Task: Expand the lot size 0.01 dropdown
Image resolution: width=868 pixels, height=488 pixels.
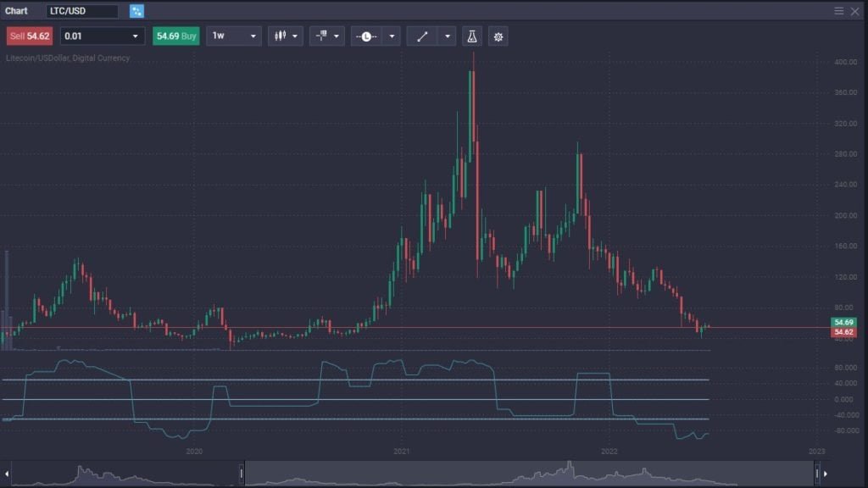Action: (x=102, y=36)
